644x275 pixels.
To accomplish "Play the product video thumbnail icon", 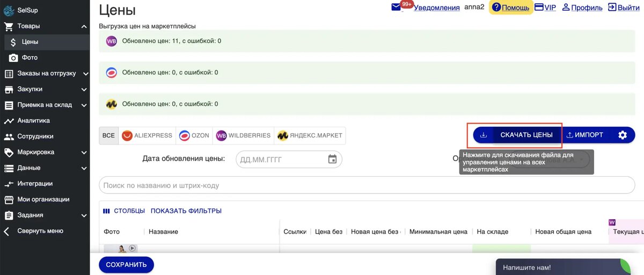I will point(132,248).
